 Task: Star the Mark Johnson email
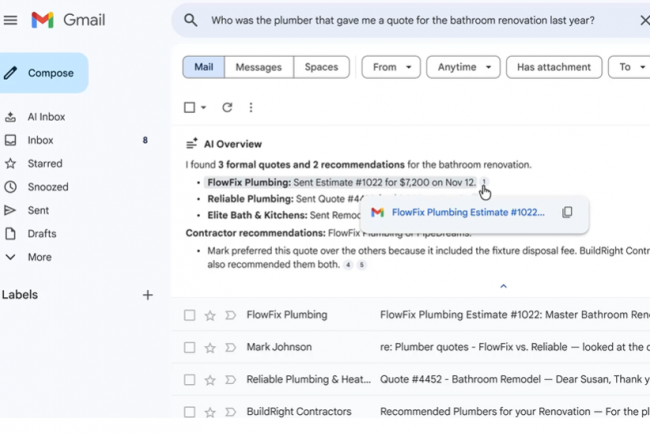(210, 347)
